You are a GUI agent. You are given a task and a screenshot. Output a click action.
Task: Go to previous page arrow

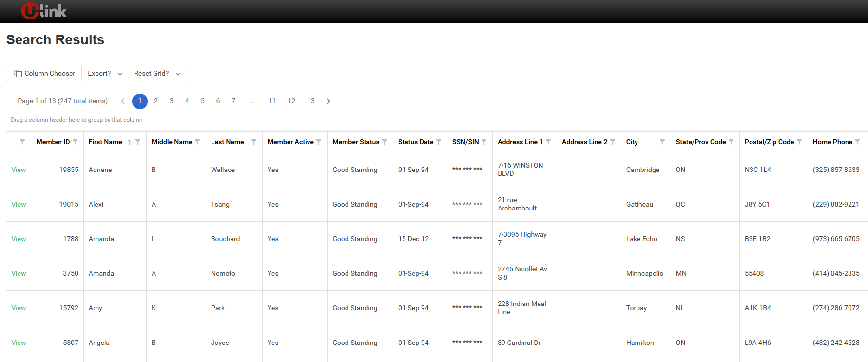tap(123, 101)
